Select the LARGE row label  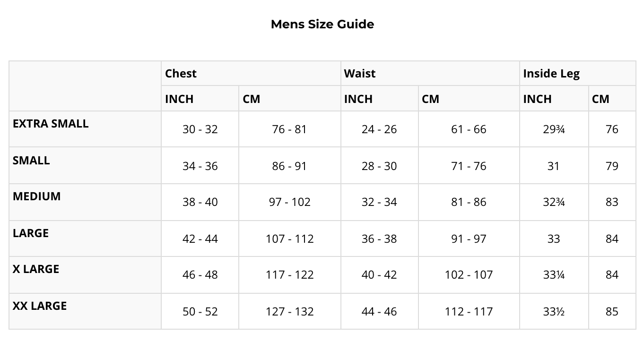(31, 233)
